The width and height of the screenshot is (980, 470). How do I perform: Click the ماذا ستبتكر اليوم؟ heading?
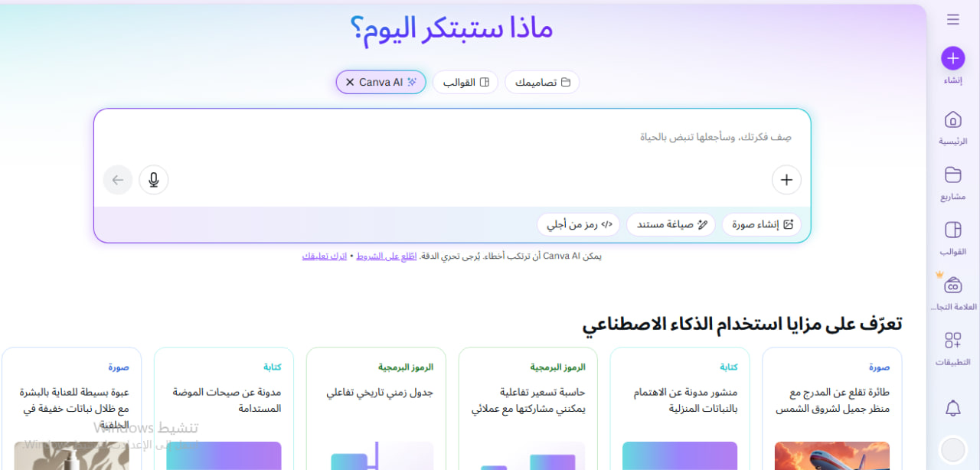coord(452,29)
